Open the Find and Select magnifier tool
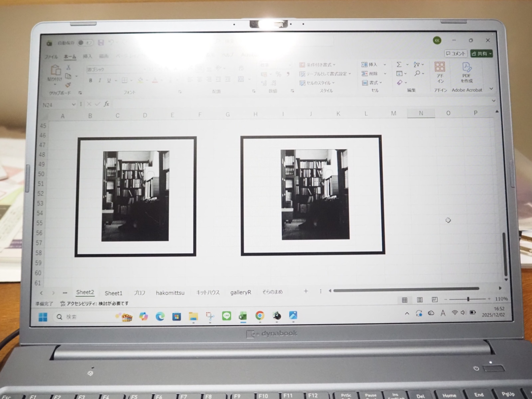Screen dimensions: 532x399 (417, 73)
